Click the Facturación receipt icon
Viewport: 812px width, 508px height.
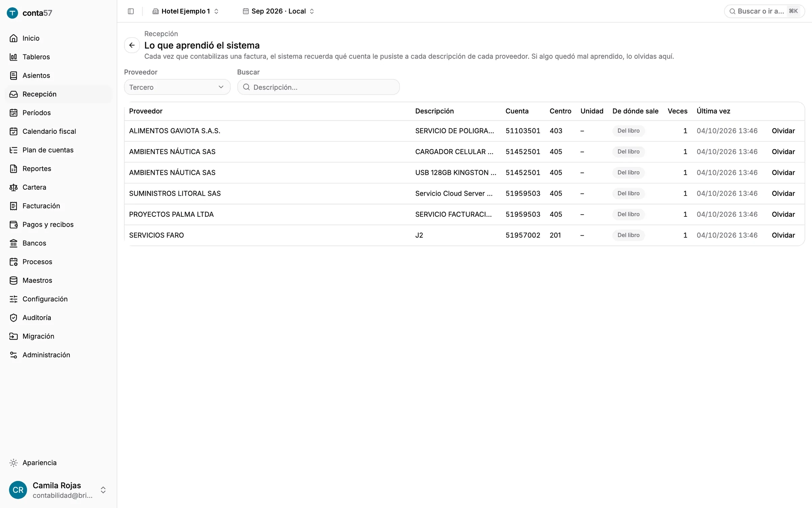coord(14,206)
